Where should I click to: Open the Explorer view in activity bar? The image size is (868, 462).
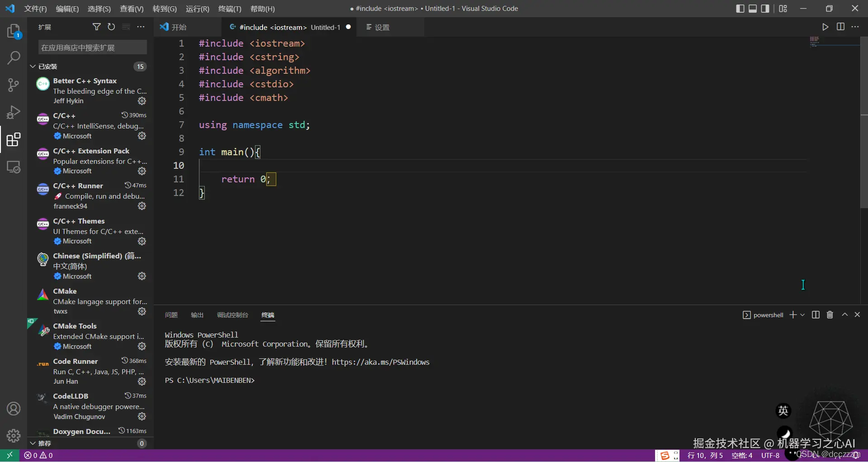pyautogui.click(x=14, y=31)
